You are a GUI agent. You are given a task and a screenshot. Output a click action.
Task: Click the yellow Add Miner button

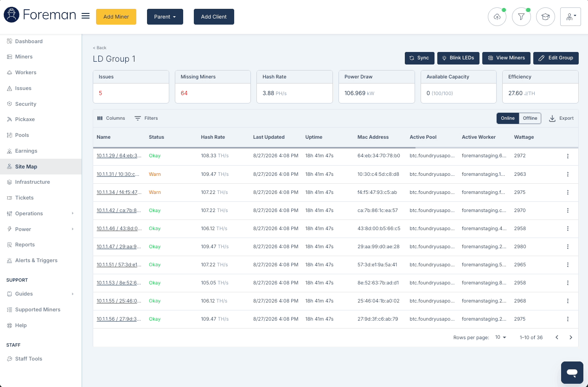point(116,17)
